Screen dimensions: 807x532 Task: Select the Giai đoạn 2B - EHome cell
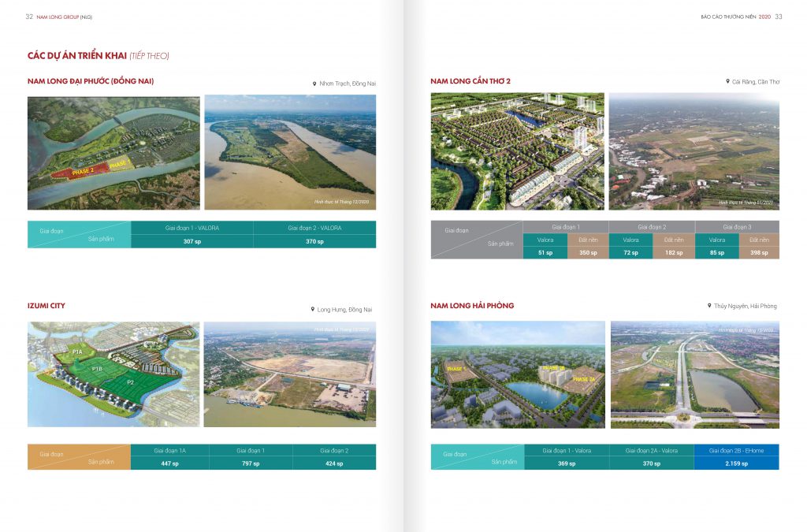point(737,451)
